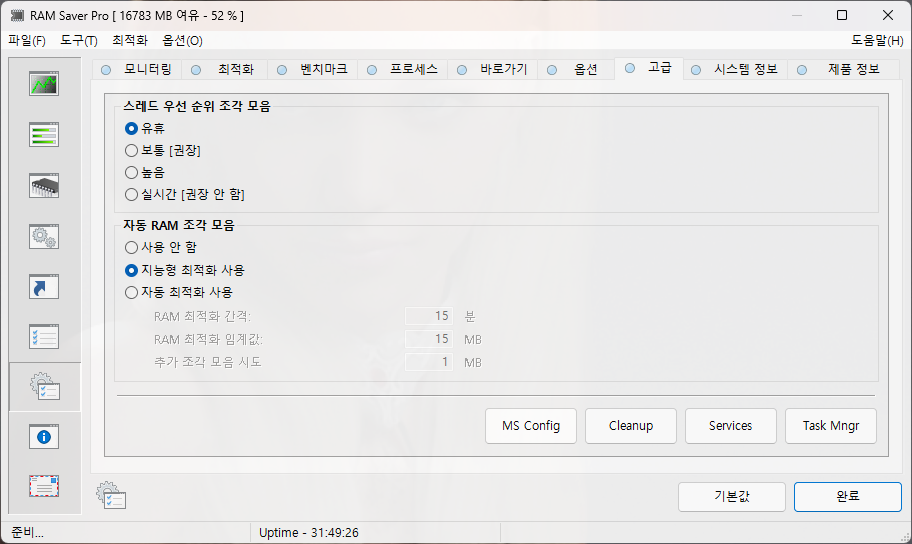Select 유휴 thread priority

coord(145,129)
